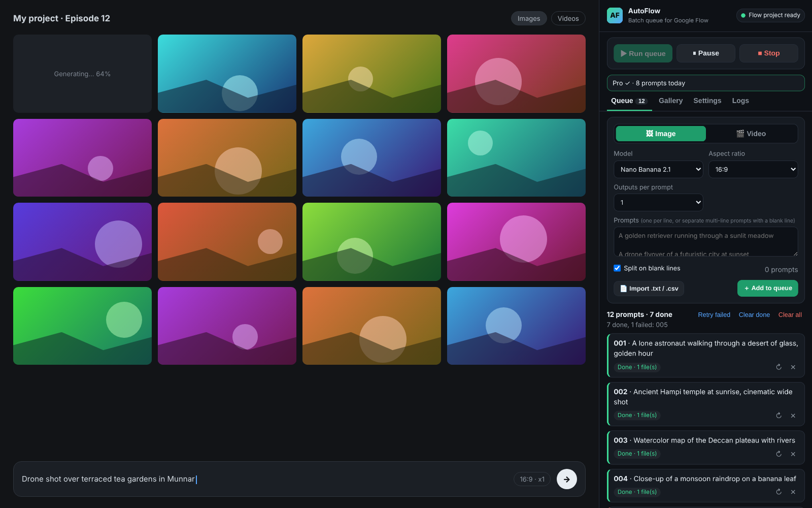The width and height of the screenshot is (812, 508).
Task: Open the Queue tab
Action: [628, 101]
